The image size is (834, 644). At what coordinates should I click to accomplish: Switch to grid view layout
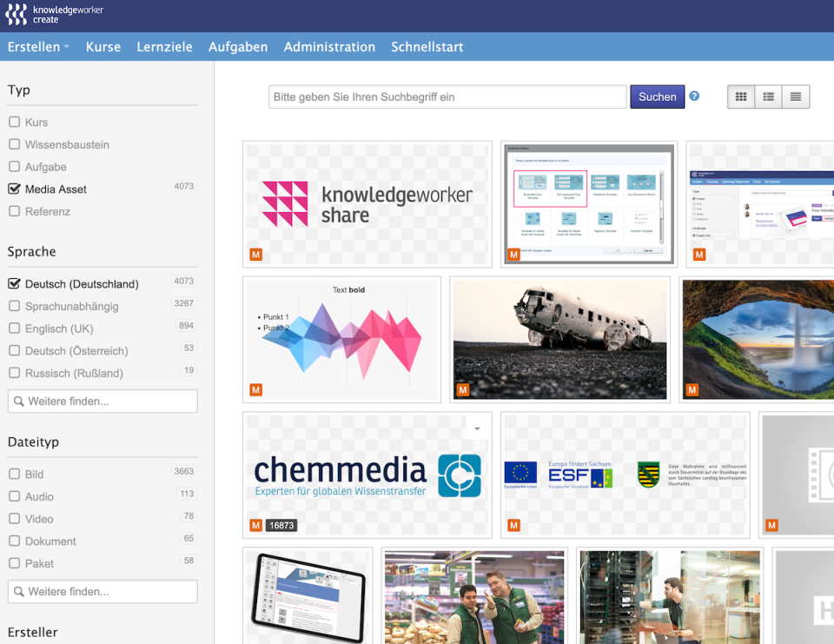pyautogui.click(x=740, y=96)
